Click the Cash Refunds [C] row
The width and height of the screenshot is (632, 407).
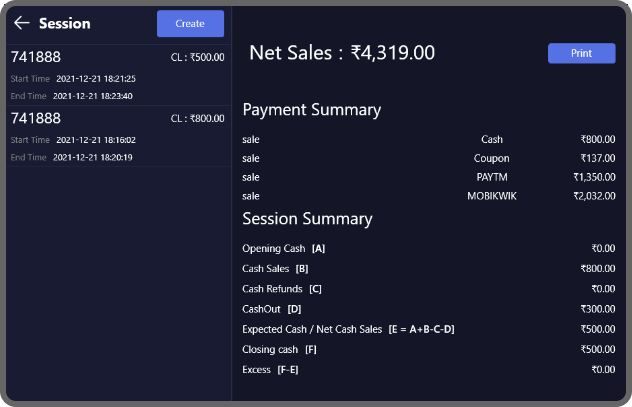(428, 289)
